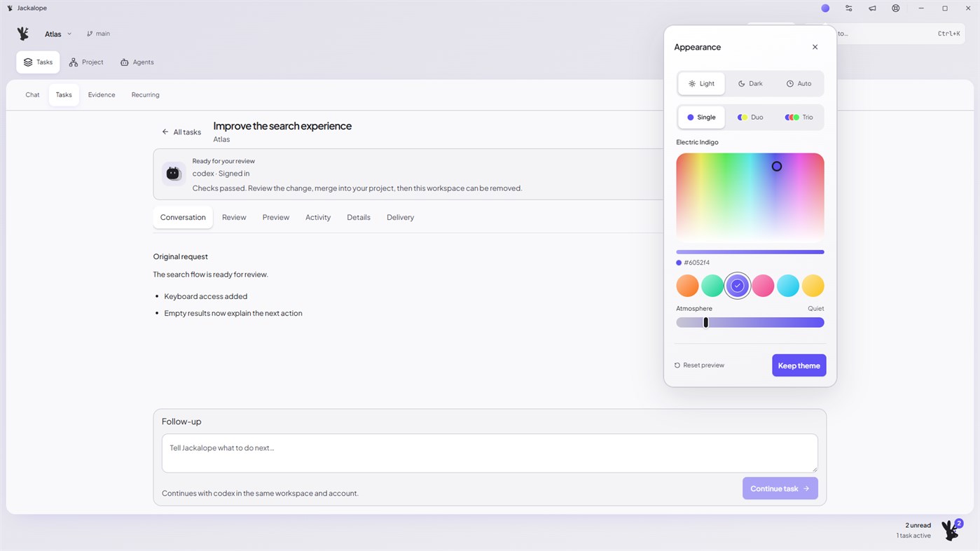This screenshot has height=551, width=980.
Task: Select the Light theme mode
Action: (701, 83)
